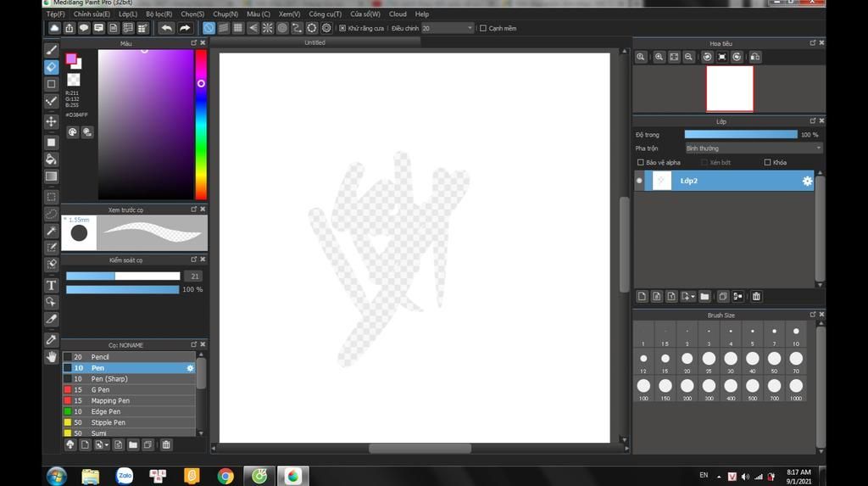Screen dimensions: 868x486
Task: Select the Lasso tool
Action: click(51, 214)
